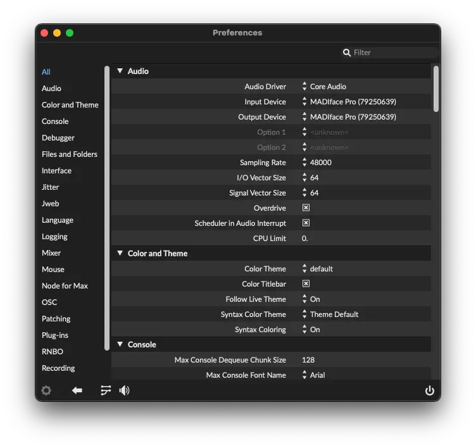Click the speaker audio icon
476x448 pixels.
124,390
